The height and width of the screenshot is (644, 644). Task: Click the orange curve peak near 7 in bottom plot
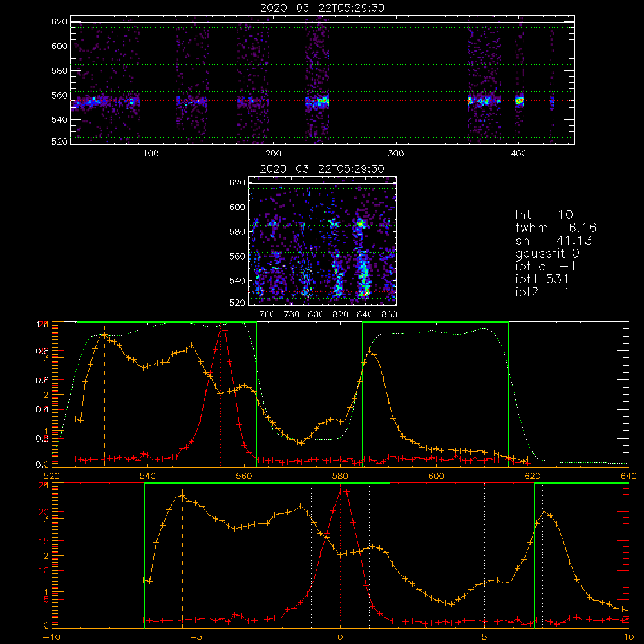(x=544, y=511)
